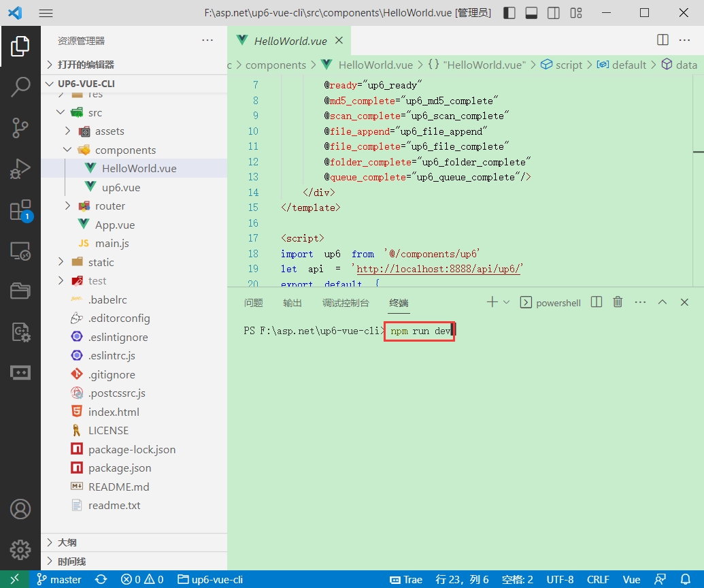Kill terminal with the trash icon
The height and width of the screenshot is (588, 704).
coord(618,302)
